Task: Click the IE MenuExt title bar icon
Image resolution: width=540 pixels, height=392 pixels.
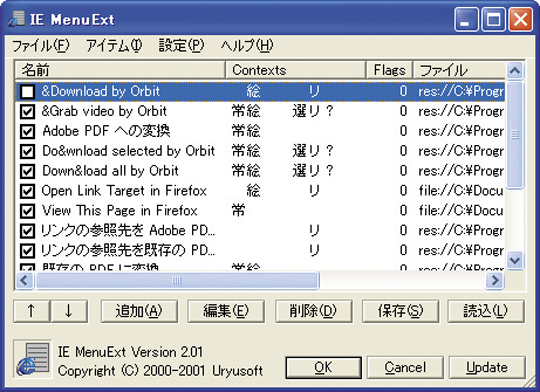Action: pos(17,19)
